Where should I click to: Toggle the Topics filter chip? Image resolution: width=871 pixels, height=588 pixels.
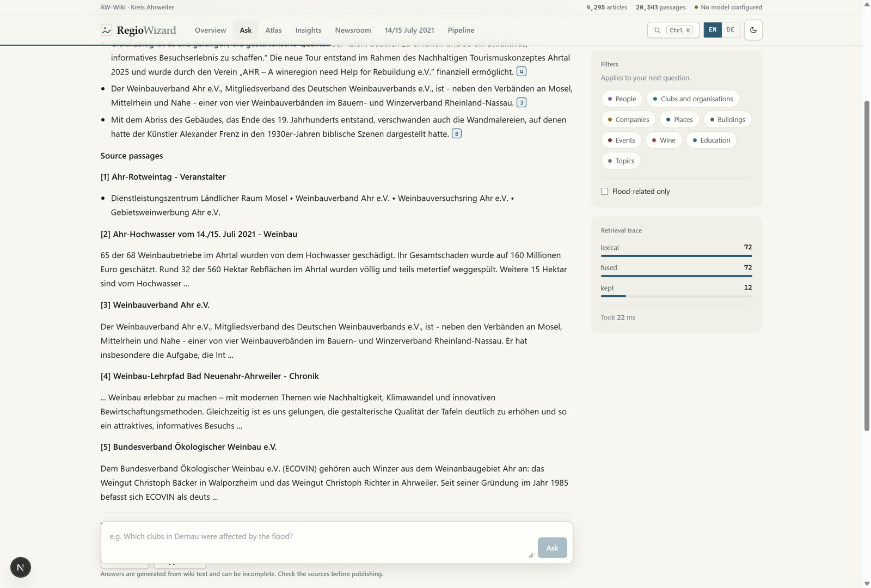click(621, 161)
